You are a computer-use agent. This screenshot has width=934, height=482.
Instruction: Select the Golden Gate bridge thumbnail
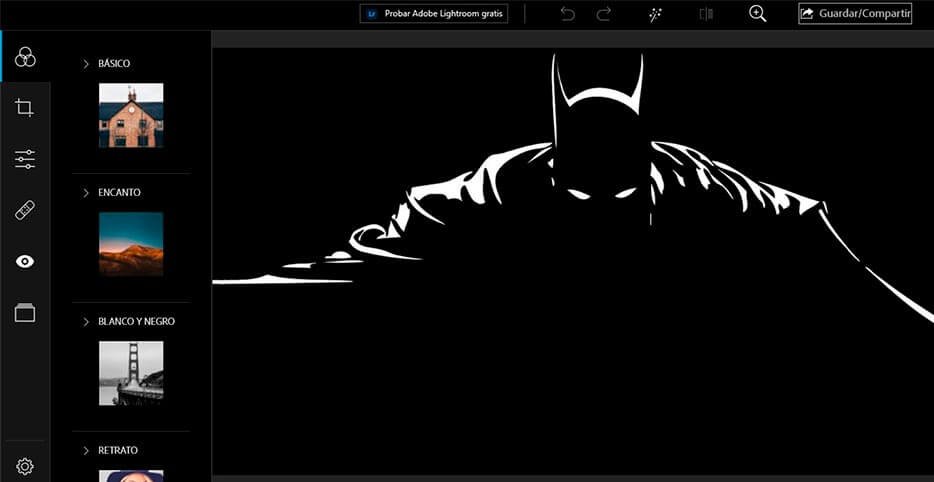tap(131, 373)
